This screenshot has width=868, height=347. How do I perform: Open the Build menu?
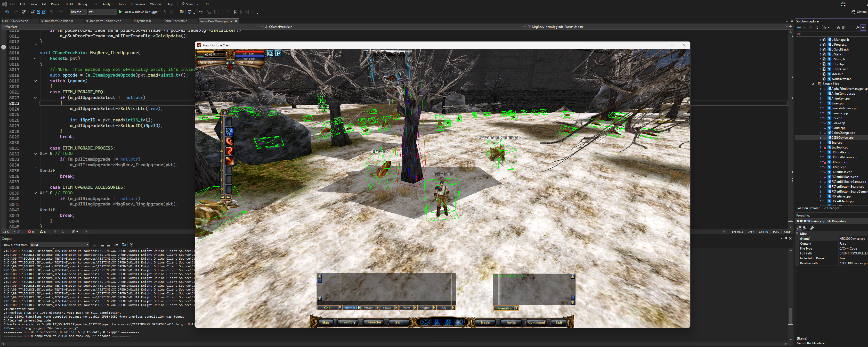69,4
